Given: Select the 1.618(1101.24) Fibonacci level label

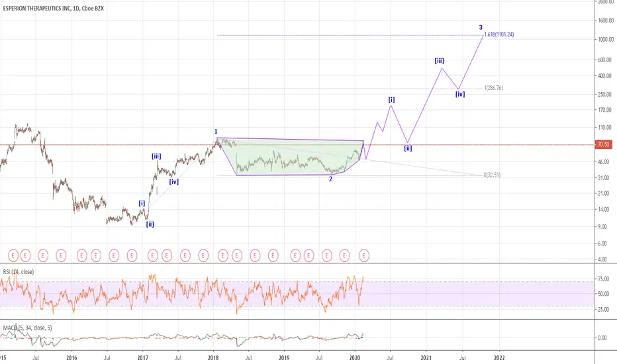Looking at the screenshot, I should (x=499, y=34).
